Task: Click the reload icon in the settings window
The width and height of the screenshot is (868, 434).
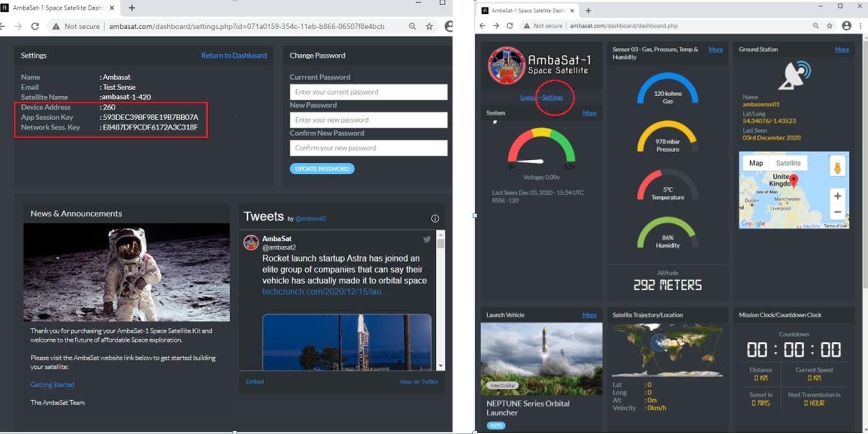Action: [x=35, y=26]
